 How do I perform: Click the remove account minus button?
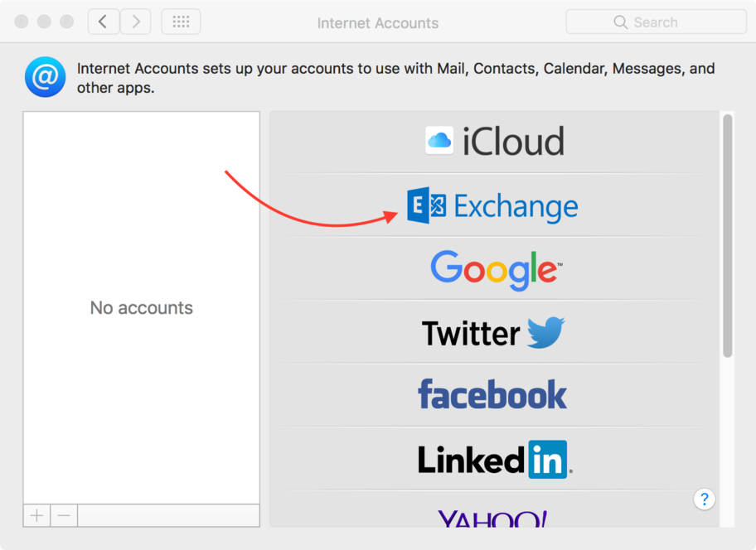64,515
